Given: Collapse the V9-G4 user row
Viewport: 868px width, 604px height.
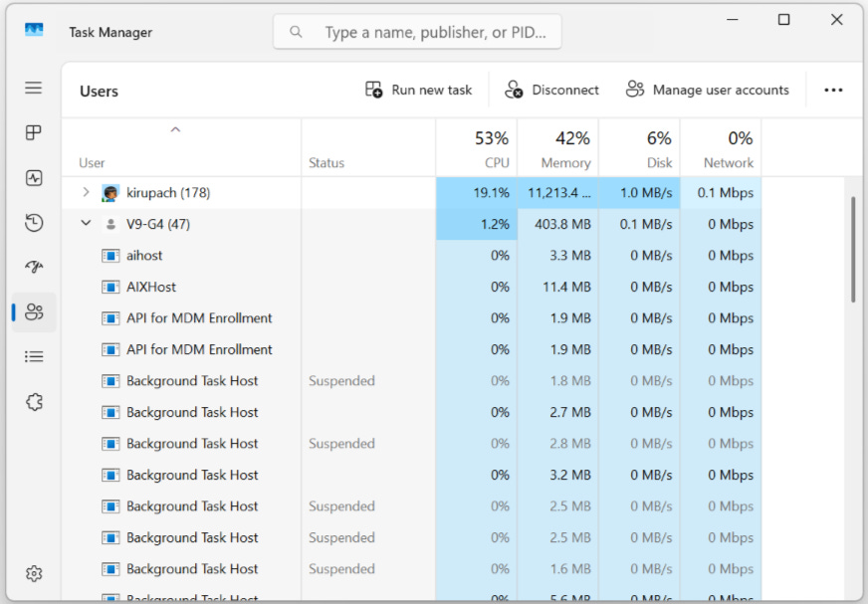Looking at the screenshot, I should click(86, 223).
